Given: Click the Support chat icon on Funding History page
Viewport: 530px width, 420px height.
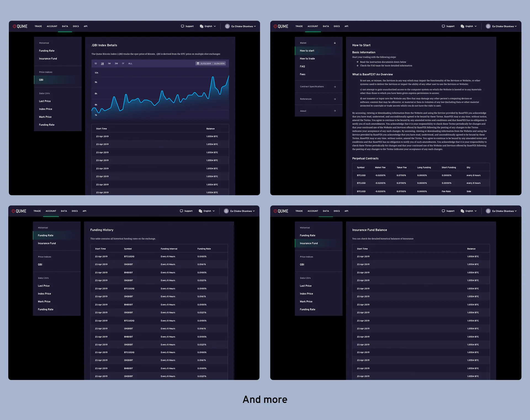Looking at the screenshot, I should [x=181, y=211].
